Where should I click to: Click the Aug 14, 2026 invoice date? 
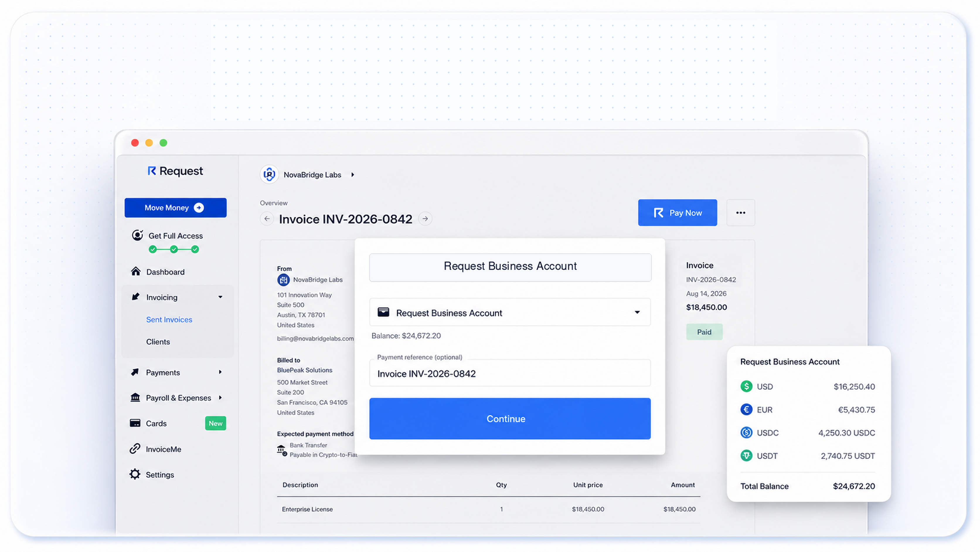707,294
